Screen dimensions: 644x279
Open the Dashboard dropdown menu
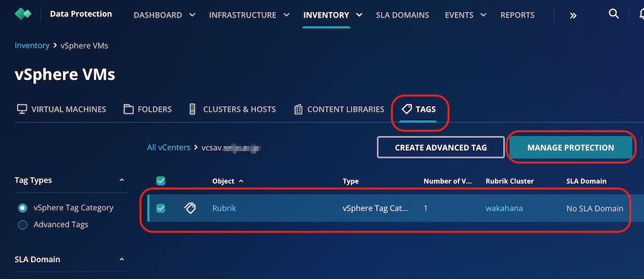pyautogui.click(x=164, y=15)
